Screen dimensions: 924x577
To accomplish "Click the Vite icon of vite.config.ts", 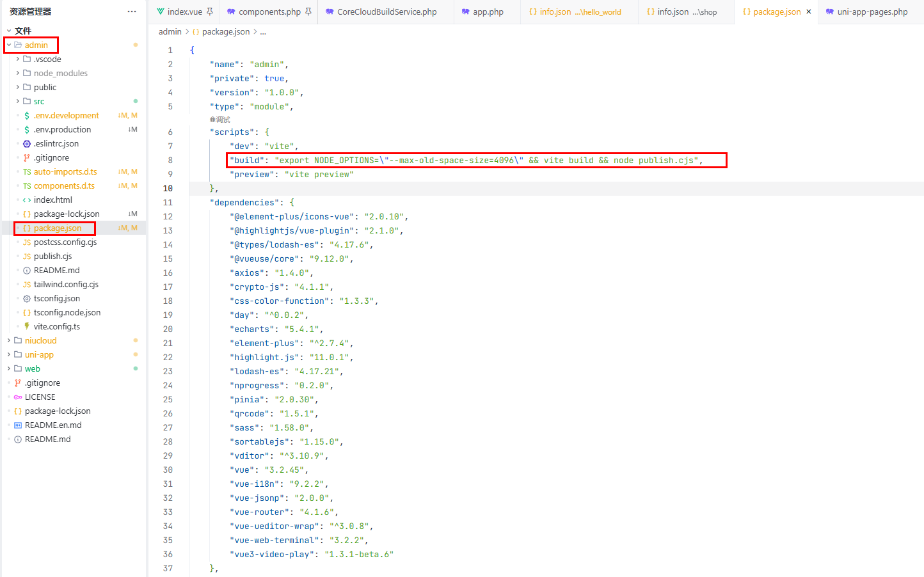I will click(x=27, y=326).
